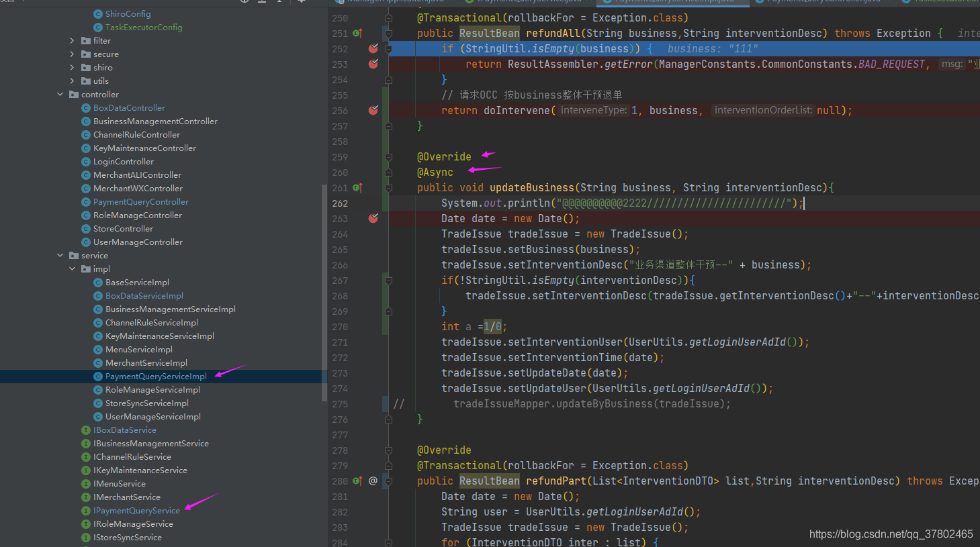Screen dimensions: 980x547
Task: Toggle the breakpoint on line 256
Action: 373,109
